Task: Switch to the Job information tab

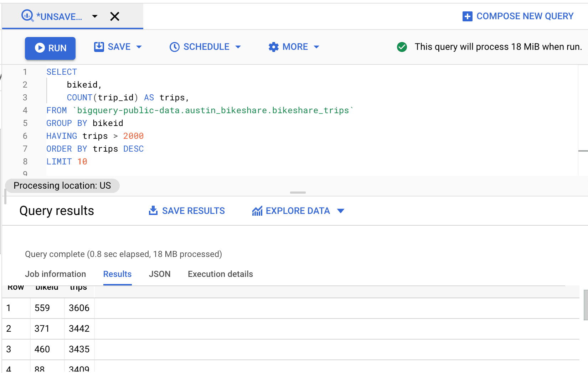Action: point(55,274)
